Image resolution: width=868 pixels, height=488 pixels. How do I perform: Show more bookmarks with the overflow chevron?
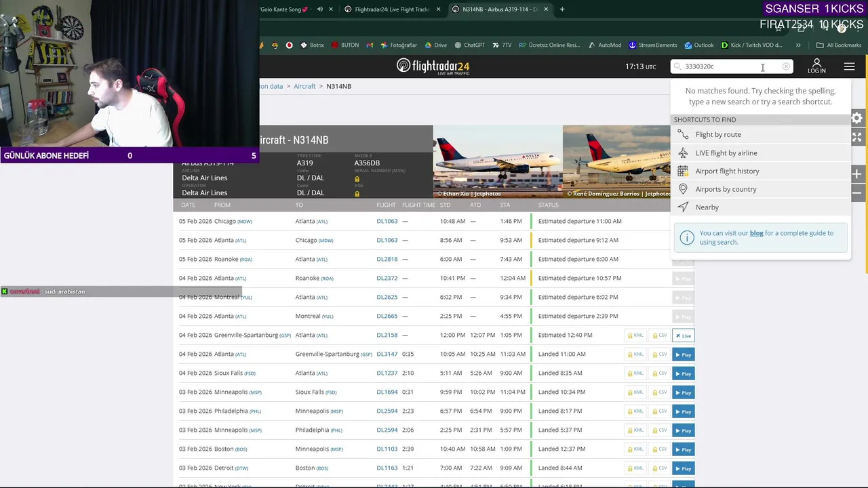click(x=798, y=45)
